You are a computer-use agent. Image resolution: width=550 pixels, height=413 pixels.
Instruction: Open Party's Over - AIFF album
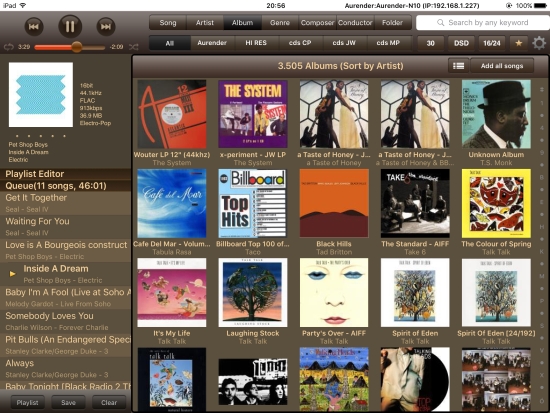tap(334, 293)
